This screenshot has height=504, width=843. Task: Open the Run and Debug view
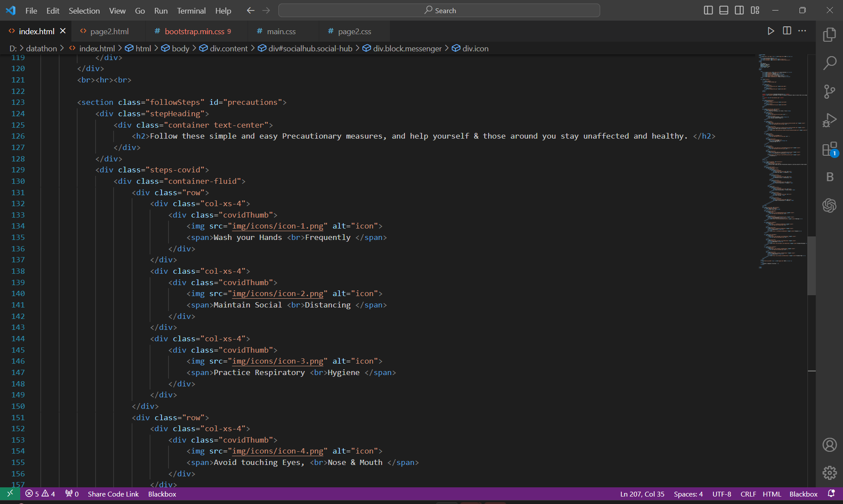[829, 120]
